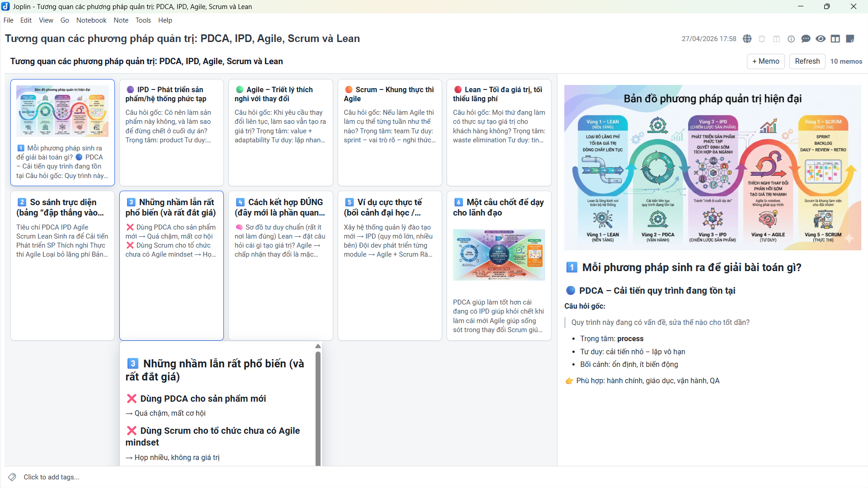Image resolution: width=868 pixels, height=488 pixels.
Task: Open the File menu
Action: tap(8, 20)
